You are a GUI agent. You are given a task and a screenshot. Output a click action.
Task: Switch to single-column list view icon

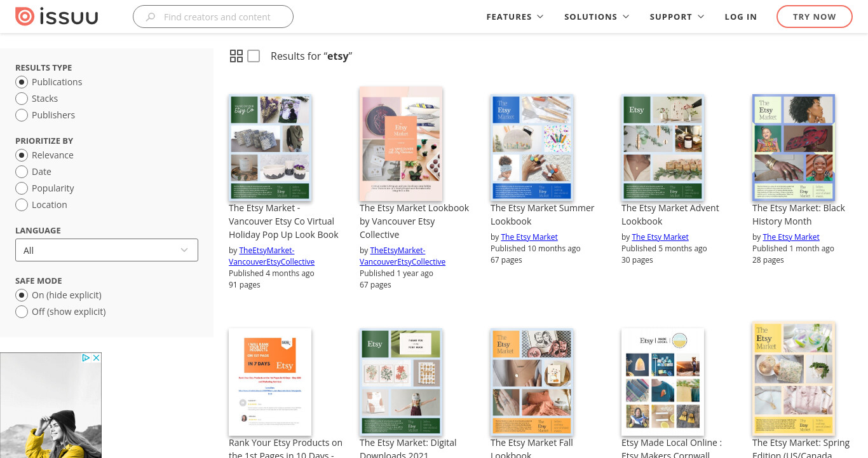pyautogui.click(x=254, y=56)
